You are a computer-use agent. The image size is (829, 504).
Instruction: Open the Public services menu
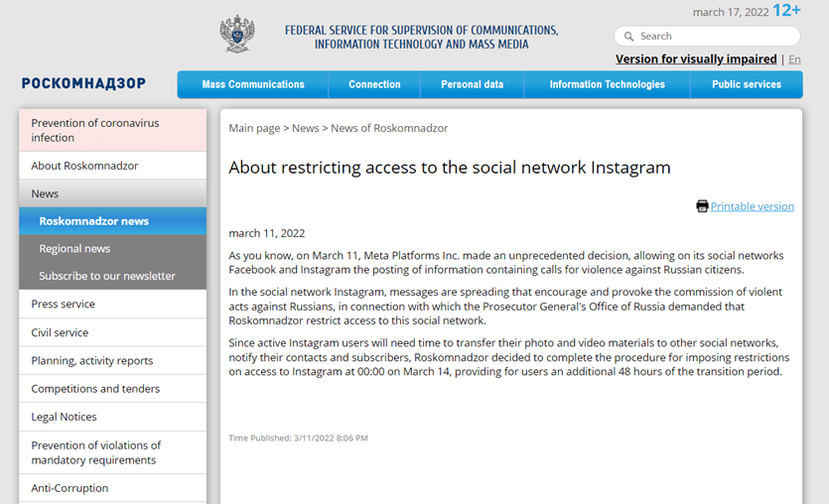(x=747, y=84)
